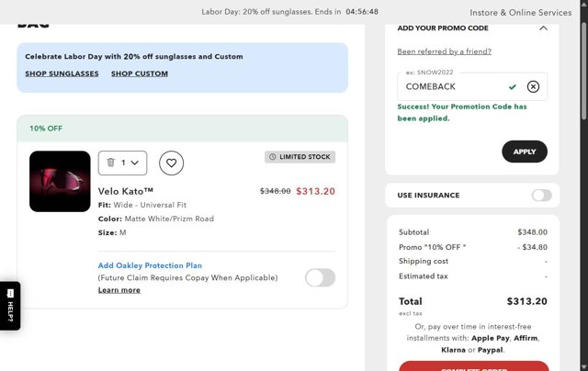Viewport: 588px width, 371px height.
Task: Click Been referred by a friend link
Action: click(444, 51)
